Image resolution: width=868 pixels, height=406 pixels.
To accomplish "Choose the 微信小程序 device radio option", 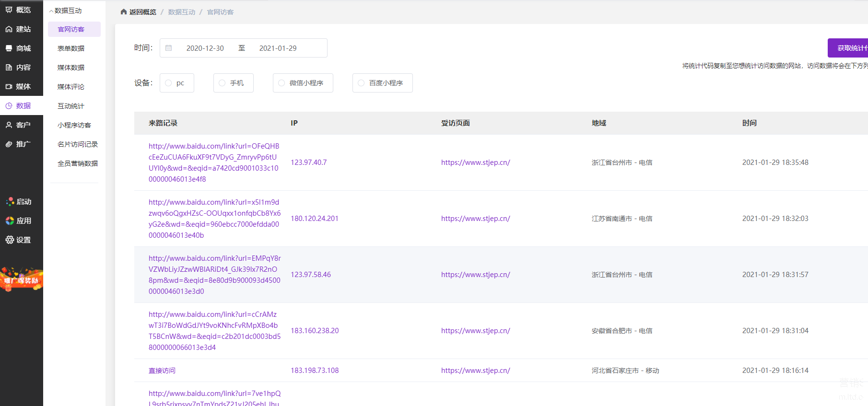I will tap(282, 83).
